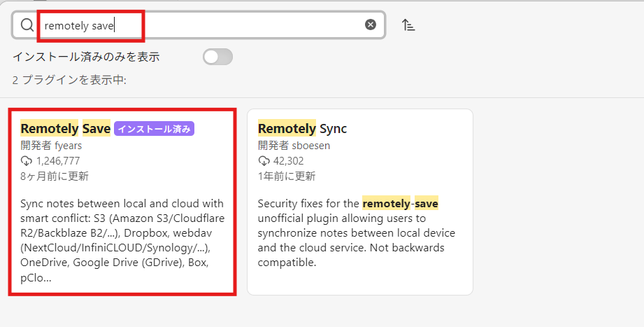Select the developer name sboesen
Screen dimensions: 644x327
(311, 146)
